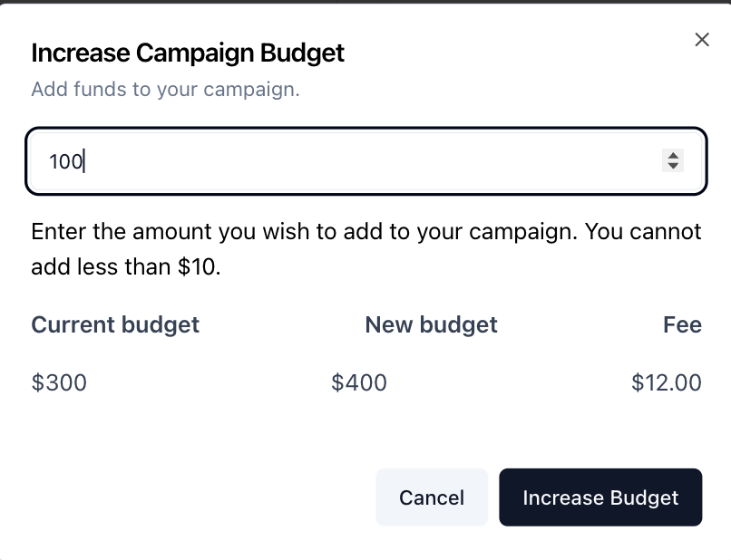Viewport: 731px width, 560px height.
Task: Confirm with the Increase Budget button
Action: point(600,497)
